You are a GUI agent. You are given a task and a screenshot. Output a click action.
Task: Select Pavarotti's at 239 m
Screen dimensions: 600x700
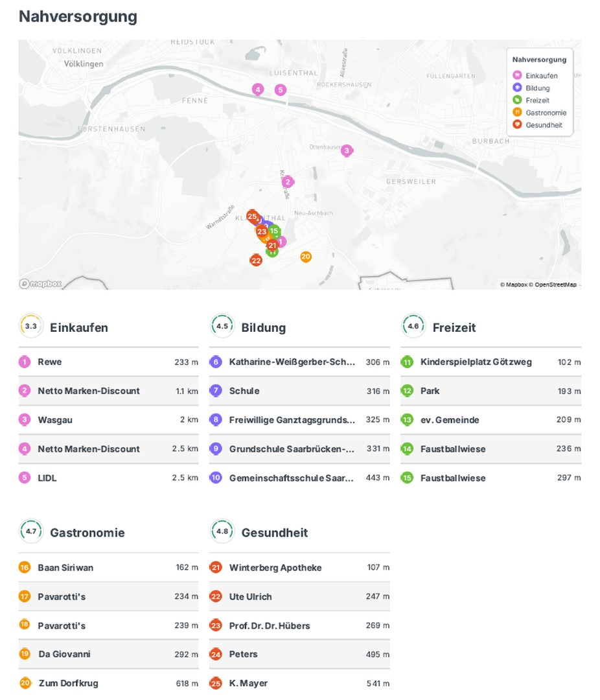108,625
